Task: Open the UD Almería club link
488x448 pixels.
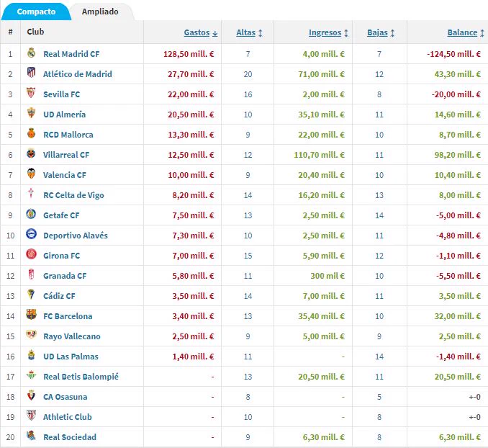Action: (65, 115)
